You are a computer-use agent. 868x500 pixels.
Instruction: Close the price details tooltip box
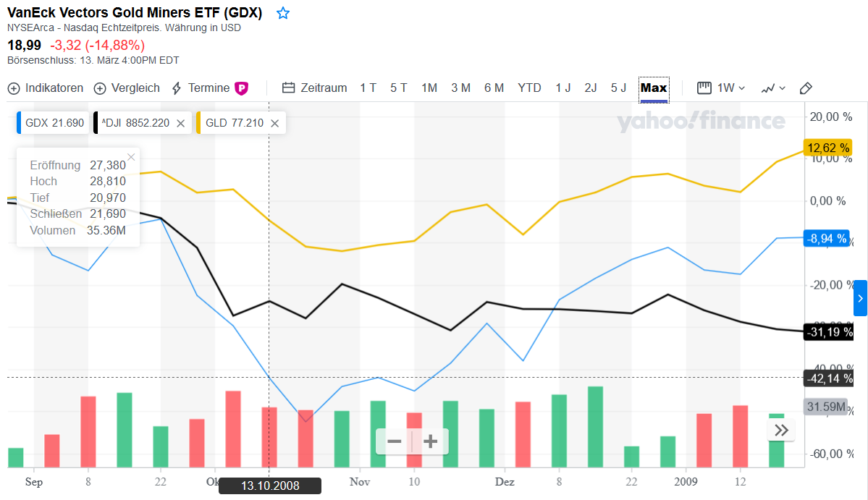pos(131,157)
